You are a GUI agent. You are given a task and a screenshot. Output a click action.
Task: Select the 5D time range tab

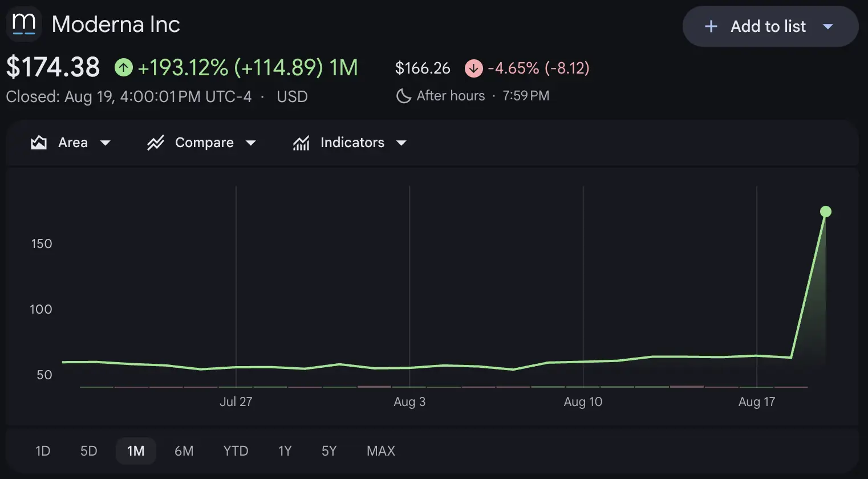pos(89,451)
